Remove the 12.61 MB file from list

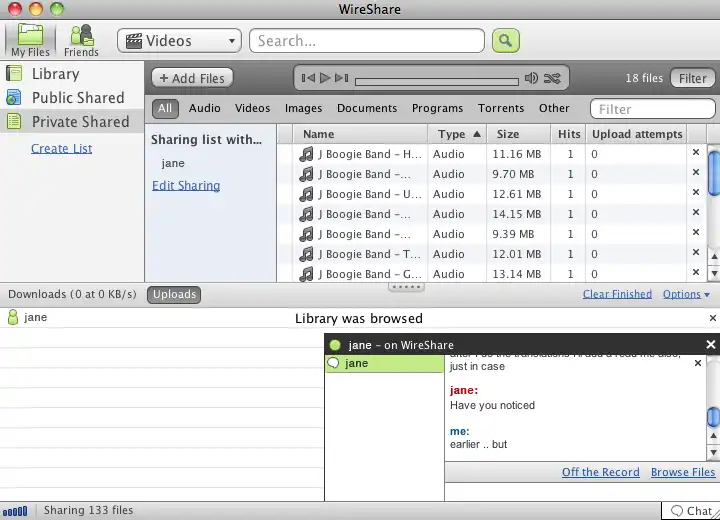(x=696, y=192)
